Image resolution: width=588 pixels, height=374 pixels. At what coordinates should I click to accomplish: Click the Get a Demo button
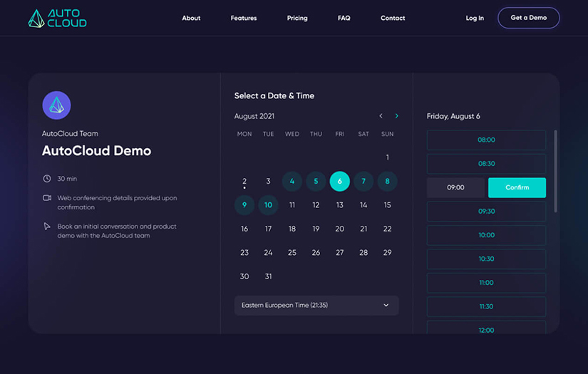(529, 18)
